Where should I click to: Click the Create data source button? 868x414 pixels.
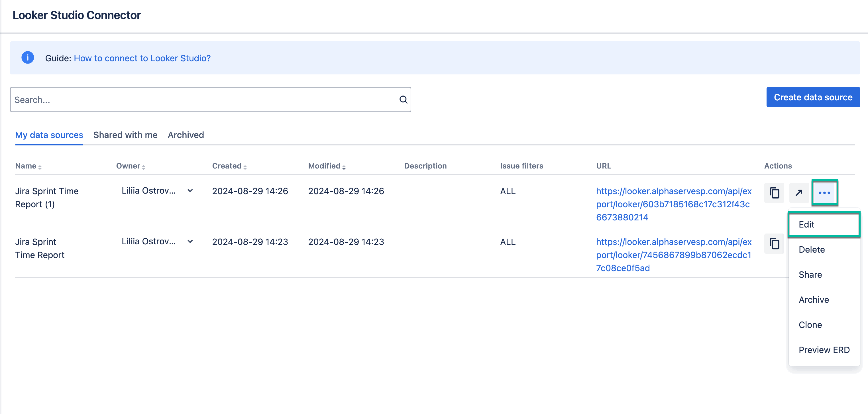point(813,97)
